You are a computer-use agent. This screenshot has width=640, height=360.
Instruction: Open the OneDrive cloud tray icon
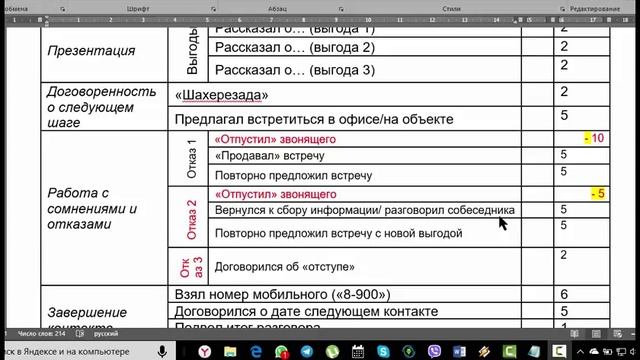tap(594, 351)
